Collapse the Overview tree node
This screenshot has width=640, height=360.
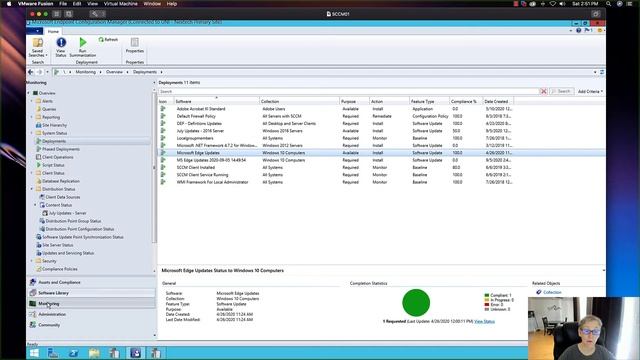click(x=29, y=93)
